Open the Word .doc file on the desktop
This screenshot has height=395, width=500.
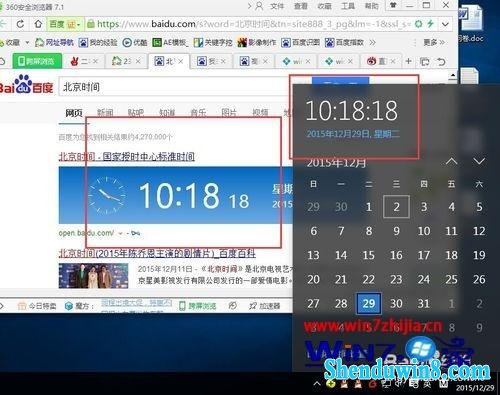point(471,25)
